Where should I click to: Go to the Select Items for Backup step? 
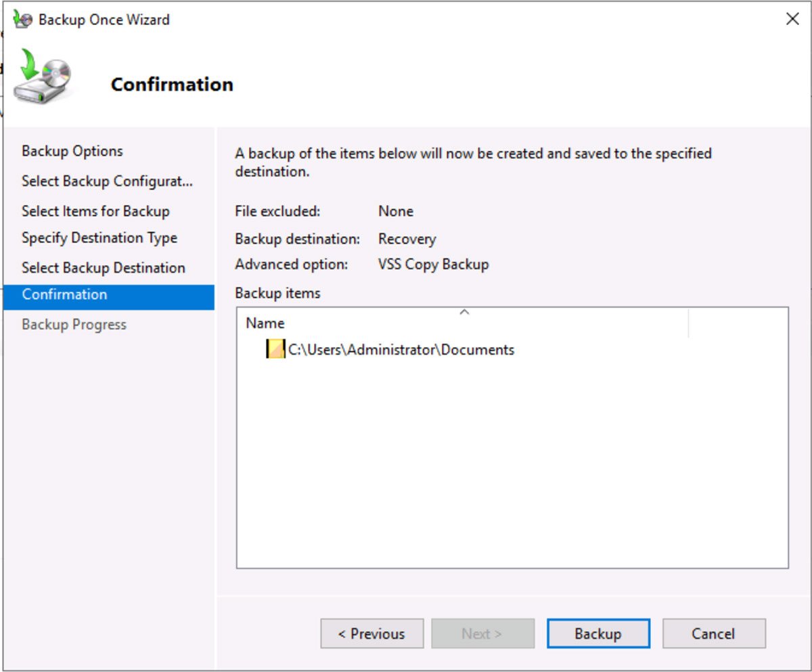[x=95, y=211]
